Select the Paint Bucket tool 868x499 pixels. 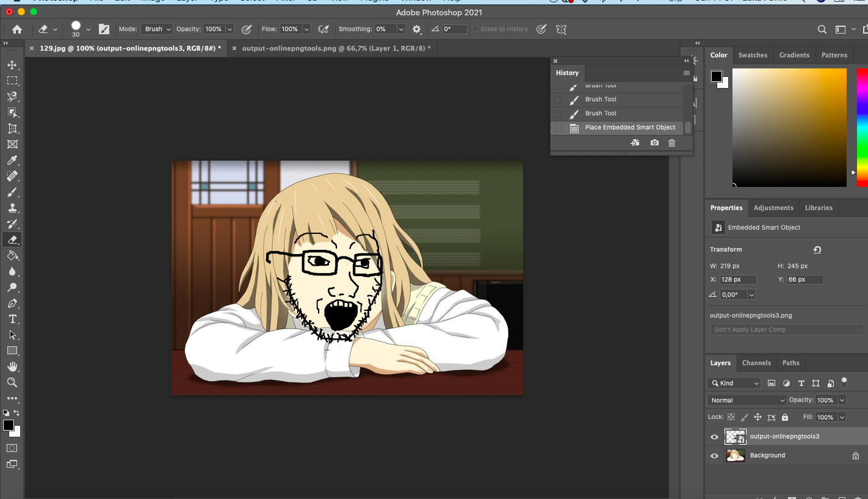coord(12,255)
